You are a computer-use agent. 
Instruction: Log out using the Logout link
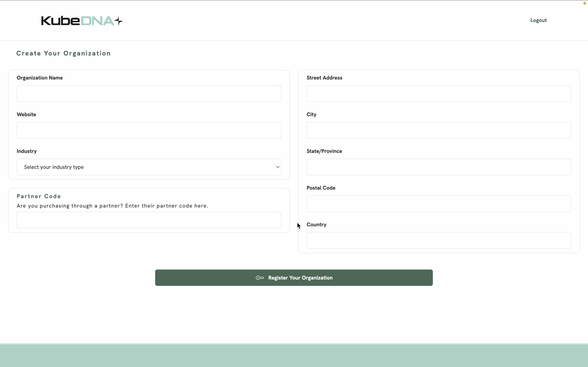[x=538, y=20]
